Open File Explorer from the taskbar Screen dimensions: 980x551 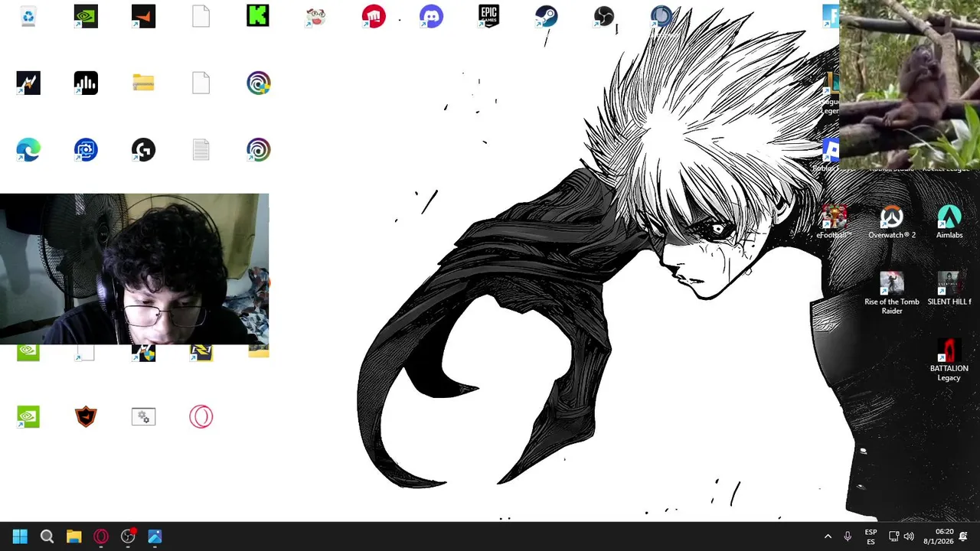click(73, 536)
